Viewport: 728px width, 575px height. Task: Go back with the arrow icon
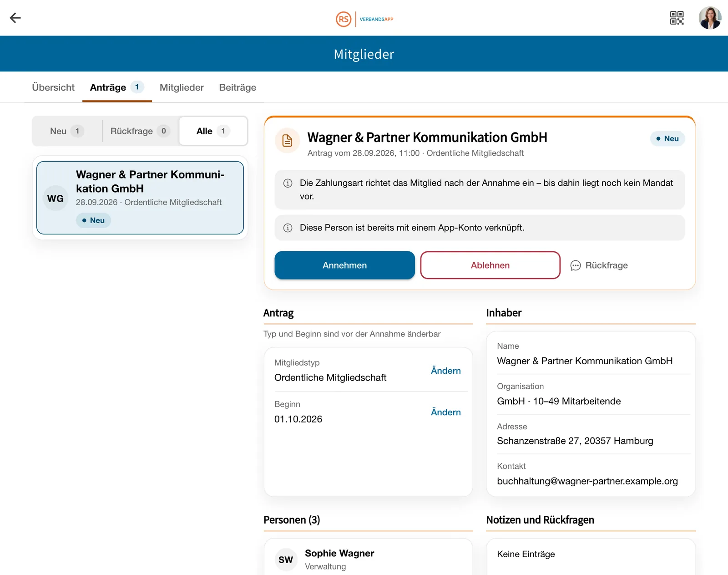click(x=15, y=18)
